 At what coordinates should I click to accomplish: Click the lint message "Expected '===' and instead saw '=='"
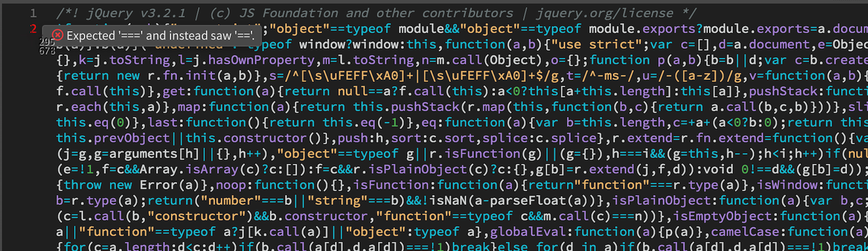click(x=161, y=36)
